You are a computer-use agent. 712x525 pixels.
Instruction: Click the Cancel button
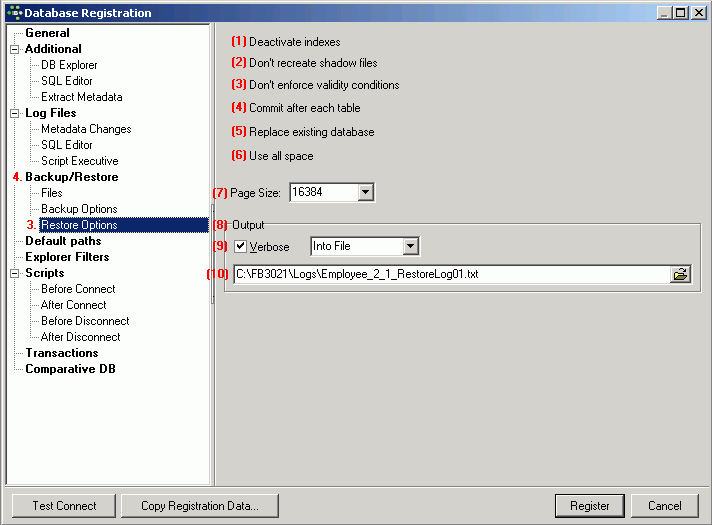tap(664, 506)
